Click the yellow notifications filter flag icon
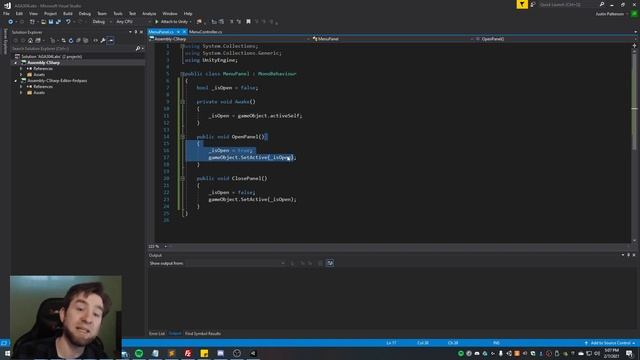This screenshot has height=360, width=640. pos(522,4)
